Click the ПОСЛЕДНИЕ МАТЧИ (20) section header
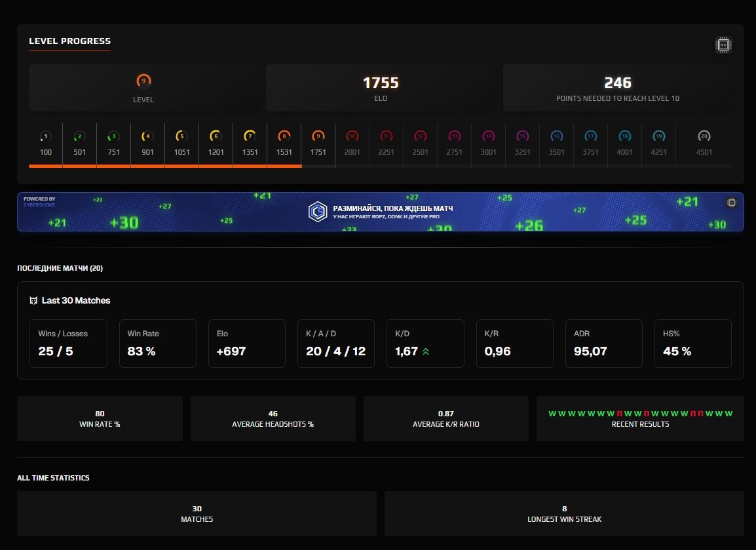The image size is (756, 550). coord(59,268)
